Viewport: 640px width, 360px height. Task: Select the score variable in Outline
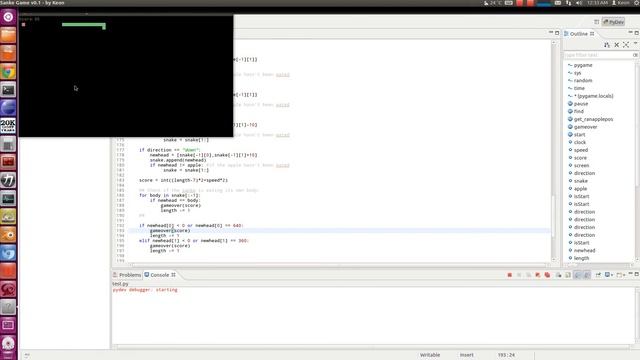click(x=580, y=158)
